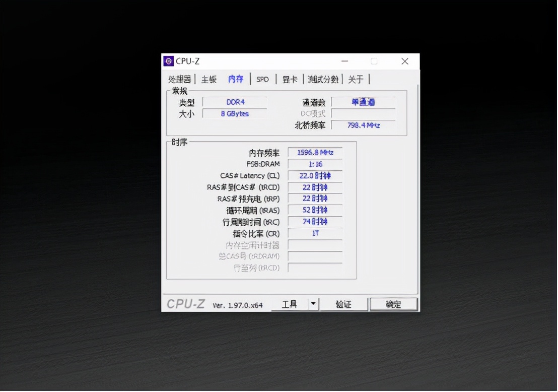Click the 单通道 channel field

(364, 102)
